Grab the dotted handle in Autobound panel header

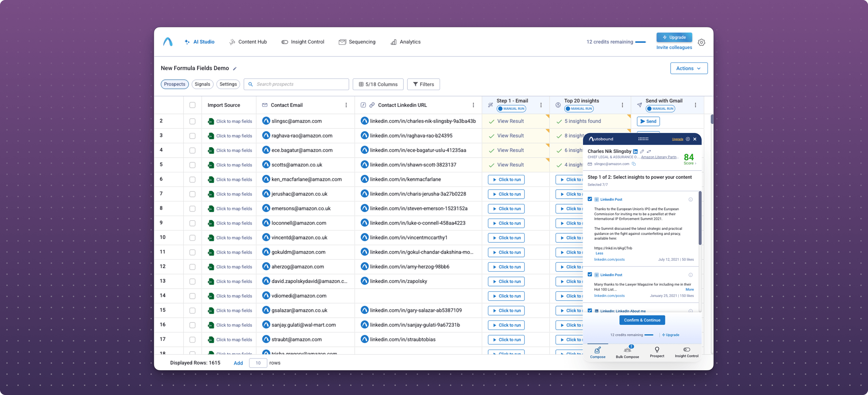coord(643,139)
